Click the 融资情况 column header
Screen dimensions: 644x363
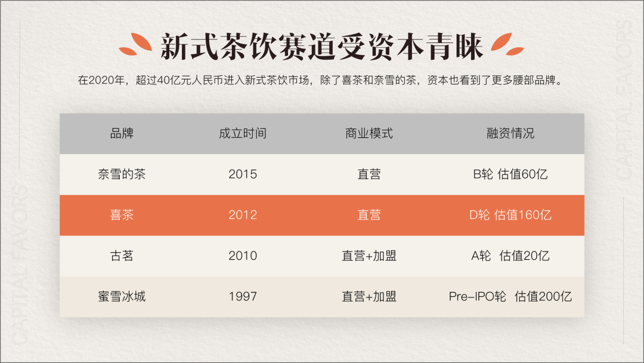510,133
